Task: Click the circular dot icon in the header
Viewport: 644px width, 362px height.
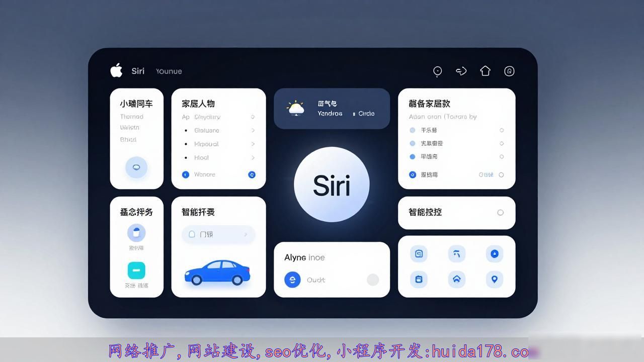Action: (x=438, y=71)
